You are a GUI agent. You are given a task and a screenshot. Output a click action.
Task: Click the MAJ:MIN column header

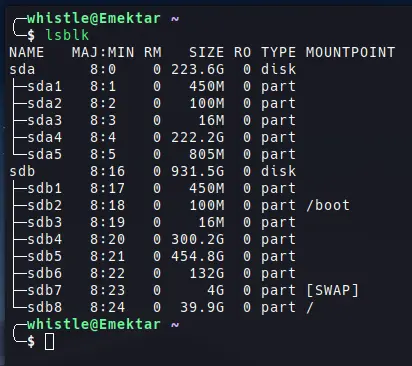(103, 52)
